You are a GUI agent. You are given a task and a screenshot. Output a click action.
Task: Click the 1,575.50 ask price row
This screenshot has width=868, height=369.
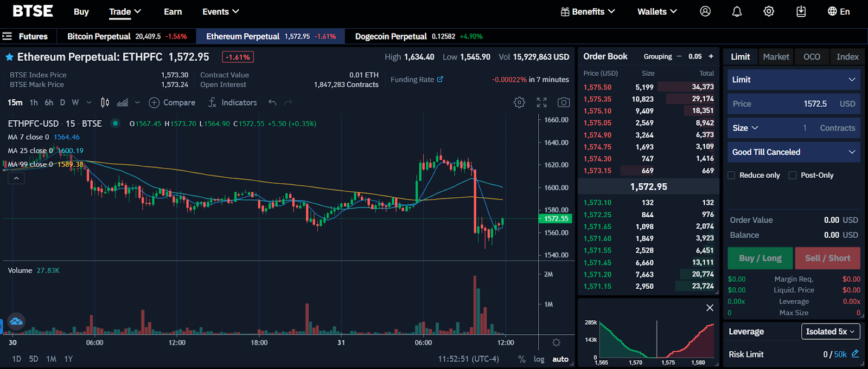(x=649, y=87)
